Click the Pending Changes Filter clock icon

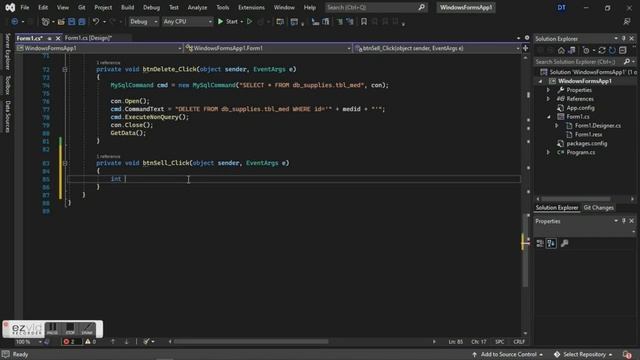click(586, 50)
